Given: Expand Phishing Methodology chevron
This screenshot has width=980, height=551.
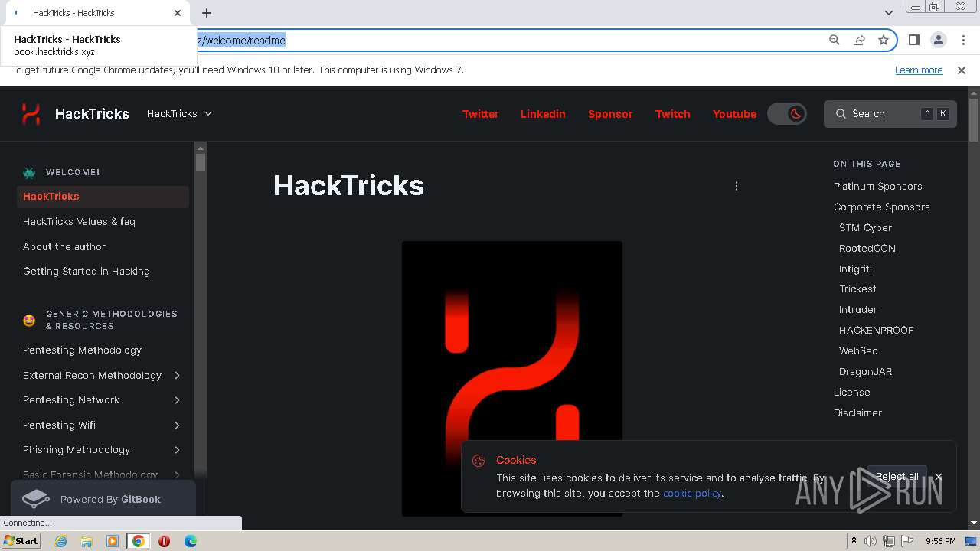Looking at the screenshot, I should point(177,450).
